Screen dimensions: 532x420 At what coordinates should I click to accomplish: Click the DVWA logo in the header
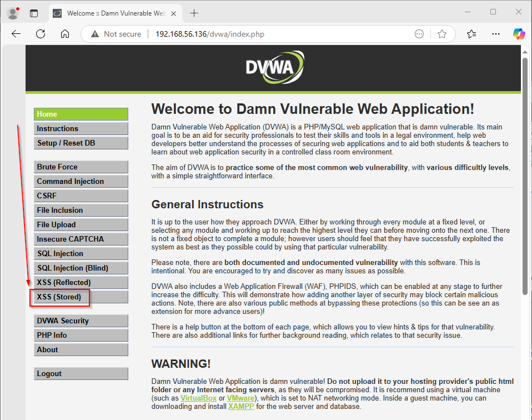pos(275,67)
